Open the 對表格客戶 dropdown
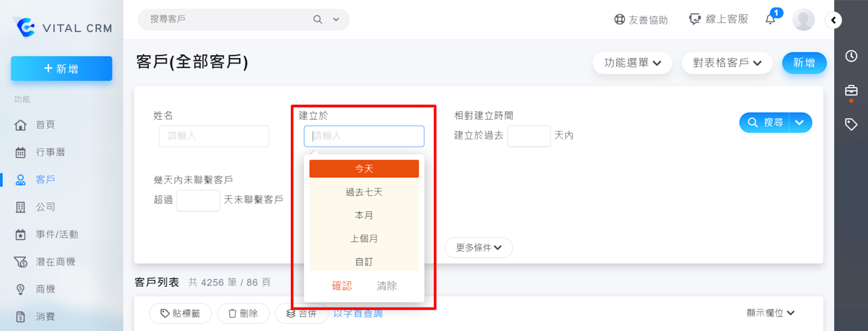This screenshot has height=331, width=868. tap(726, 63)
